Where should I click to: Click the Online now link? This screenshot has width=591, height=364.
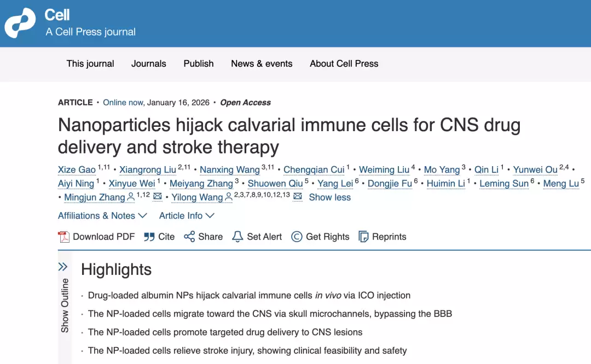[123, 102]
